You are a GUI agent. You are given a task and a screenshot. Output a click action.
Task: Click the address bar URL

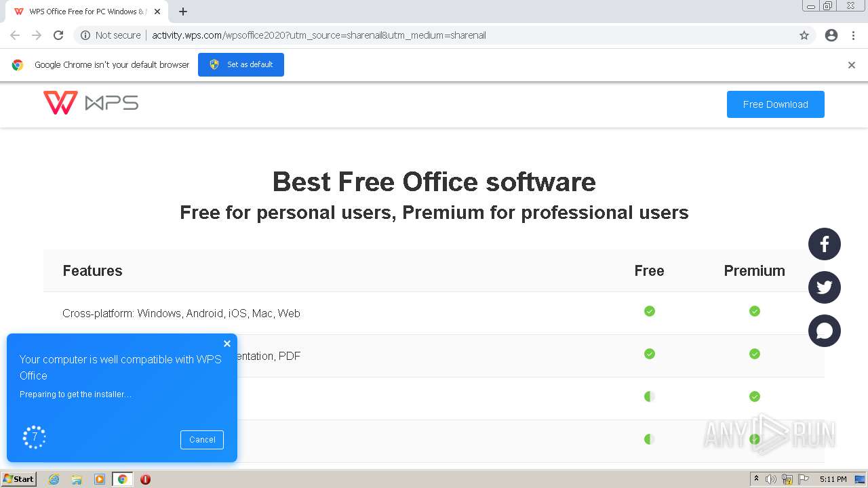(319, 35)
